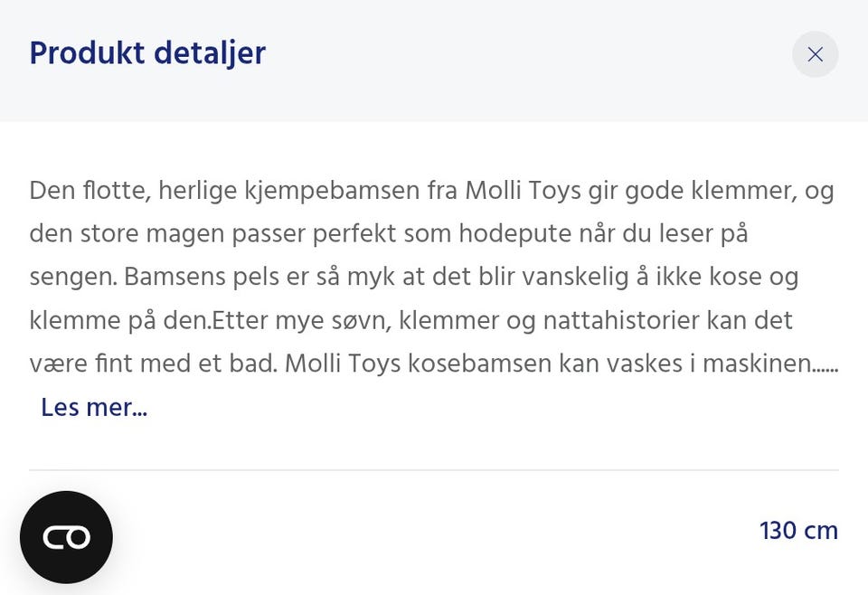Select the 130 cm value
868x595 pixels.
(x=798, y=530)
